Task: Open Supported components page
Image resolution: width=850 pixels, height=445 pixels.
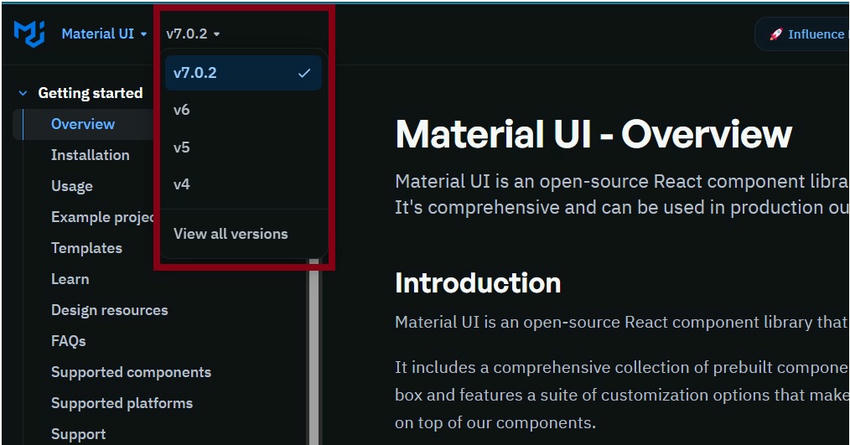Action: (131, 372)
